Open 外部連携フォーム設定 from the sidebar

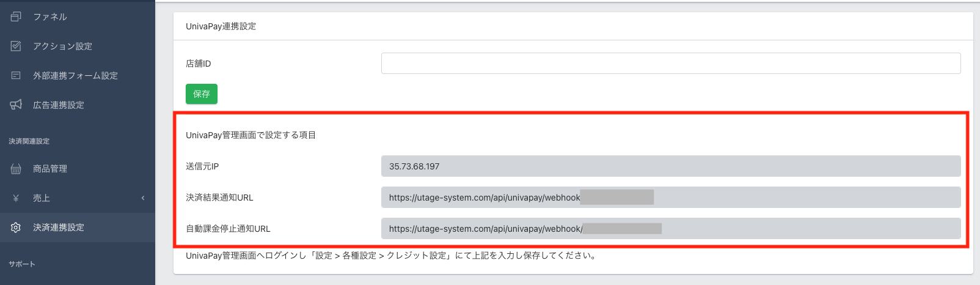pyautogui.click(x=75, y=75)
